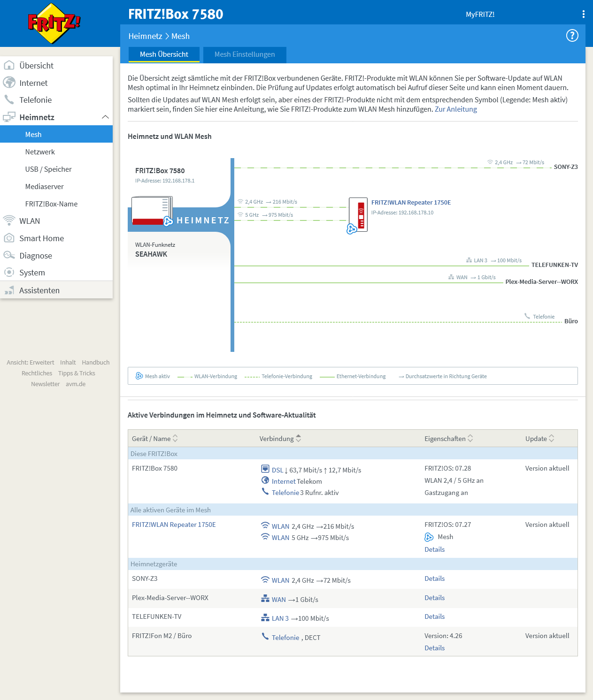Click the SONY-Z3 device in the mesh diagram
This screenshot has height=700, width=593.
coord(565,167)
